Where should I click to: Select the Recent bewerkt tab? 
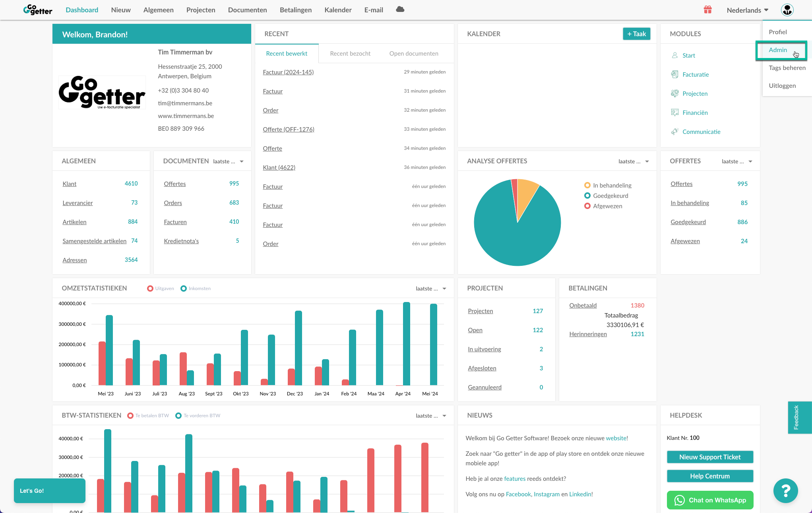(287, 54)
